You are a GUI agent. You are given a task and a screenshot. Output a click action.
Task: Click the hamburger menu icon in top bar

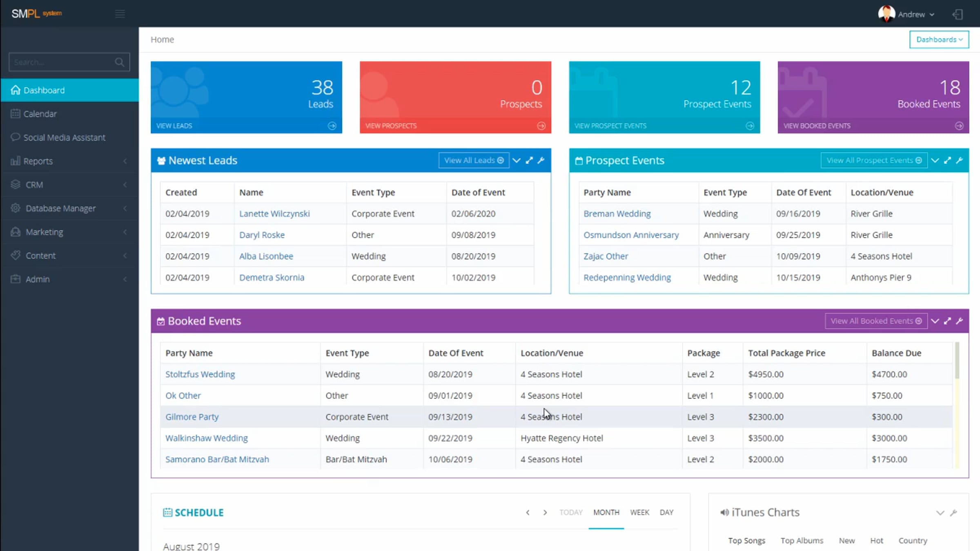(x=120, y=14)
